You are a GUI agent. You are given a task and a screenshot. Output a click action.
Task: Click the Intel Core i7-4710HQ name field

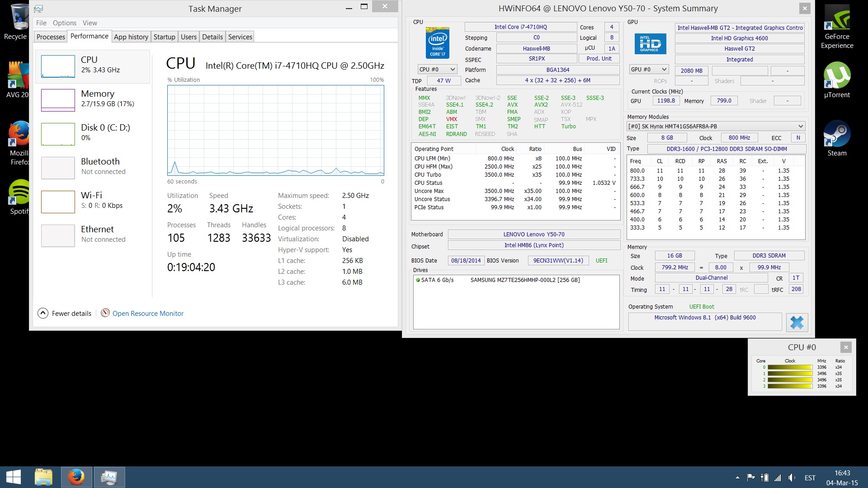coord(520,27)
